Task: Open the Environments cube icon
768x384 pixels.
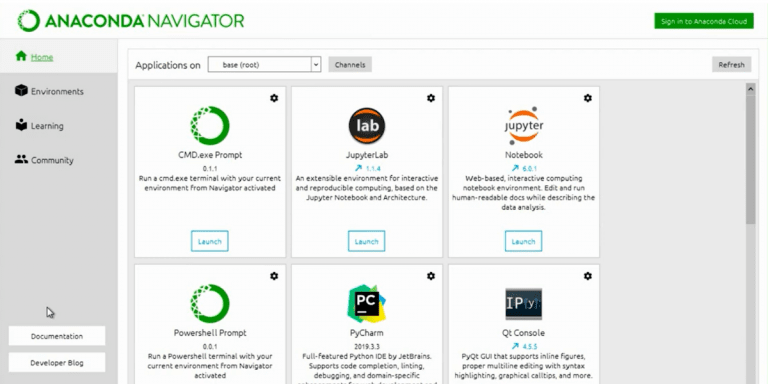Action: pos(21,90)
